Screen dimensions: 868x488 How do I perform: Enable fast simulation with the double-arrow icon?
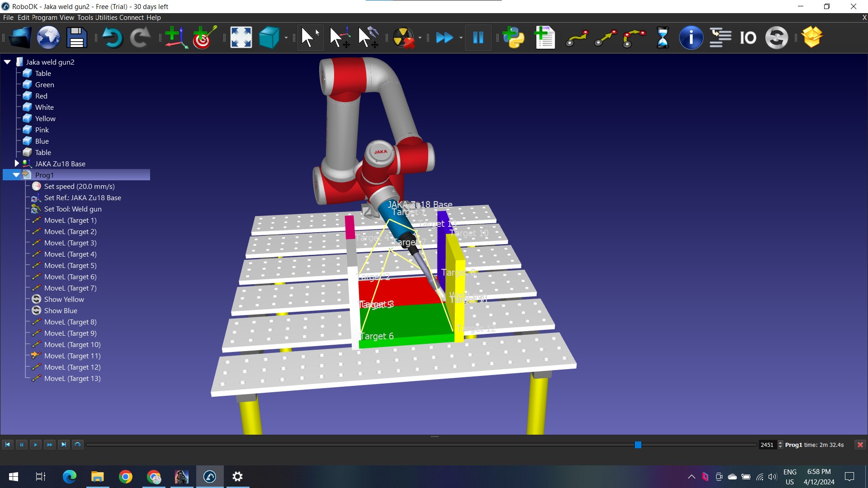tap(444, 38)
